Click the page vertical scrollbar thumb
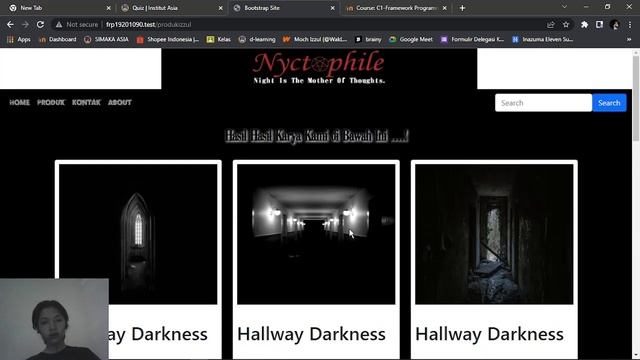This screenshot has width=640, height=360. (636, 98)
